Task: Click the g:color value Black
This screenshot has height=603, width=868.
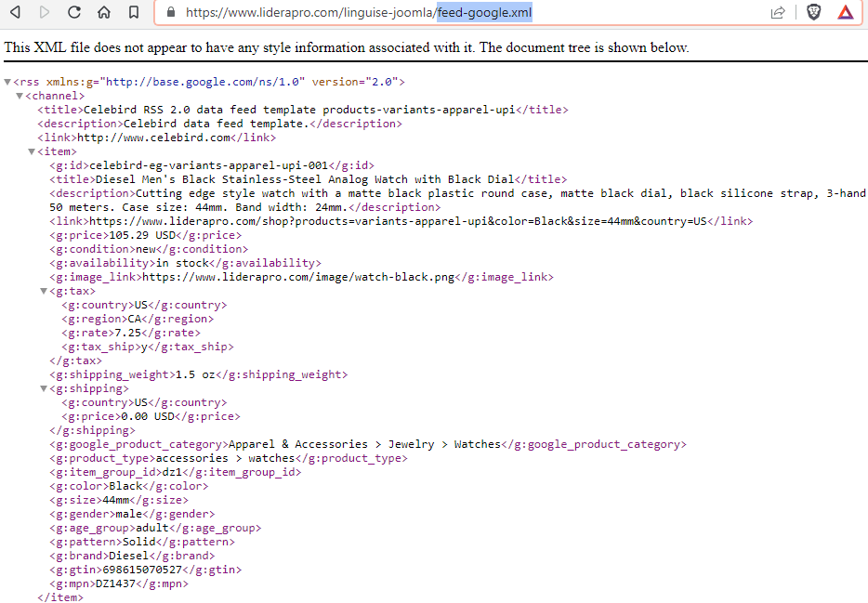Action: point(125,486)
